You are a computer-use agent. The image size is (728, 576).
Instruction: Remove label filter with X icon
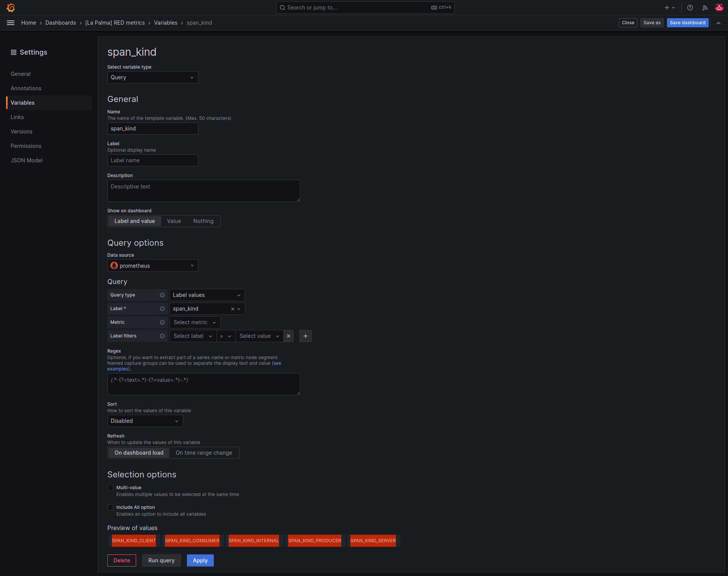(x=289, y=336)
